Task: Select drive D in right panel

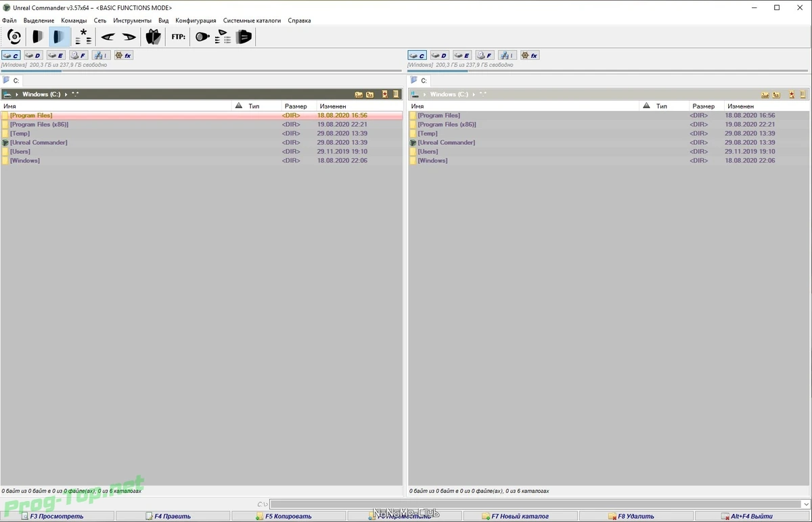Action: (440, 56)
